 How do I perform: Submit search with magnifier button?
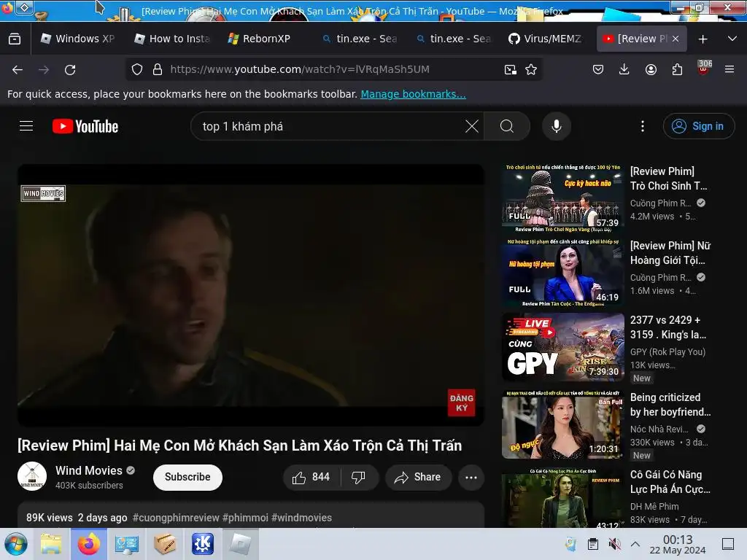[507, 126]
